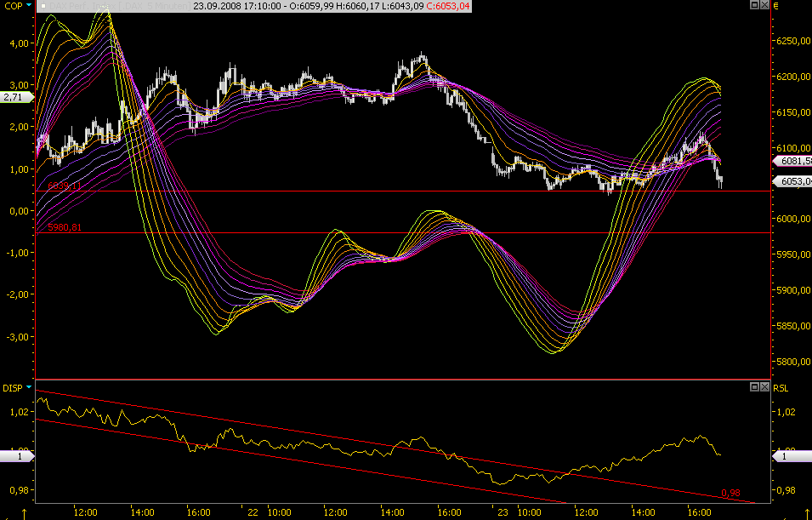Select the 6081,58 price label marker

tap(792, 160)
